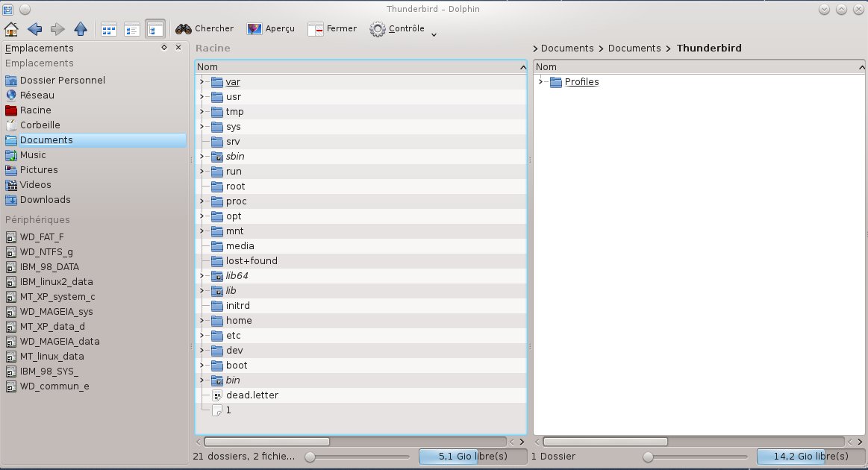Click right pane horizontal scrollbar
The image size is (868, 470).
(x=605, y=442)
